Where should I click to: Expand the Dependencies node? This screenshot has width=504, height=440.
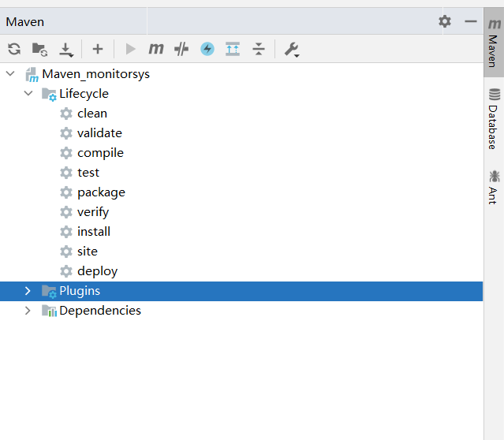pyautogui.click(x=28, y=311)
